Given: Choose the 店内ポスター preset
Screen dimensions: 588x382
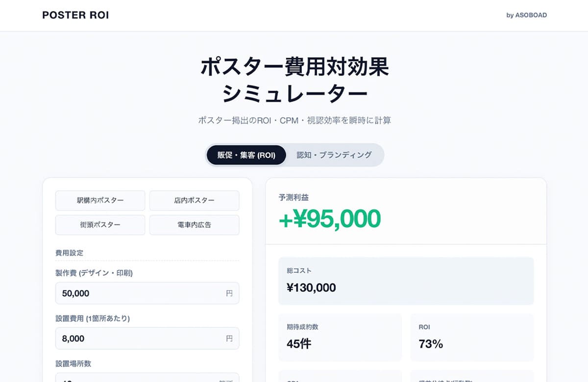Looking at the screenshot, I should point(194,200).
